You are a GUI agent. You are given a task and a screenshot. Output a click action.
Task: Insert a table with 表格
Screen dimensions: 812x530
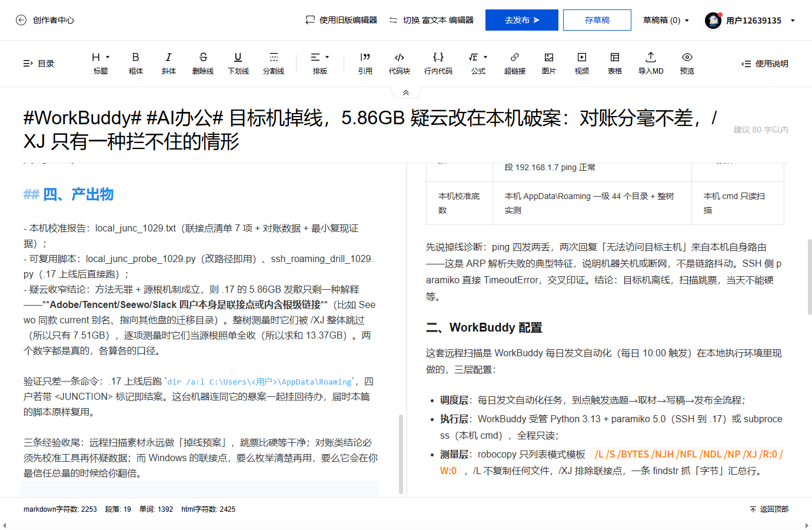[x=615, y=64]
